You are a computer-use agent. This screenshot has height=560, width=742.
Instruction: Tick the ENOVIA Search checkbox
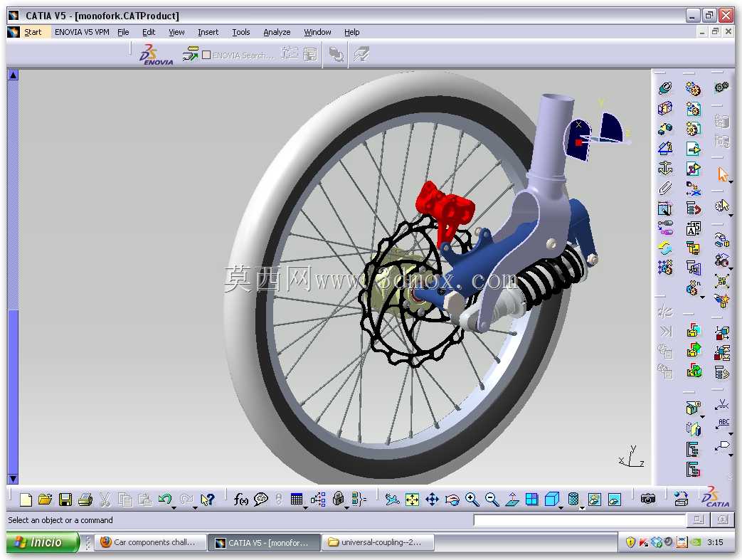[x=206, y=55]
